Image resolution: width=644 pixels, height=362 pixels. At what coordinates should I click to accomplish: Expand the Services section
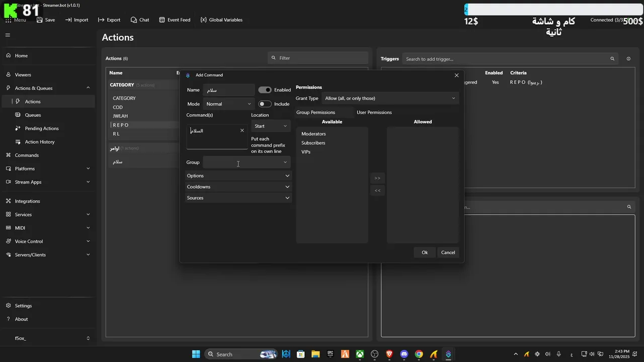click(x=48, y=214)
